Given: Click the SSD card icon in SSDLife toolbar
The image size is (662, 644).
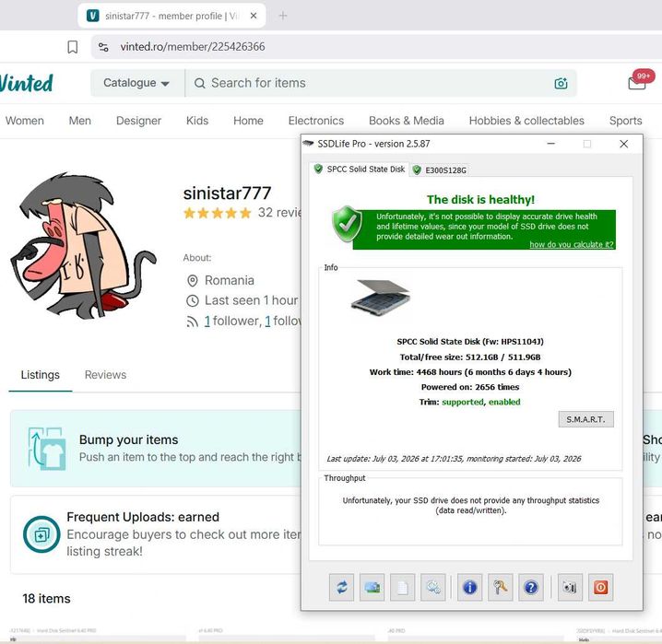Looking at the screenshot, I should click(x=372, y=587).
